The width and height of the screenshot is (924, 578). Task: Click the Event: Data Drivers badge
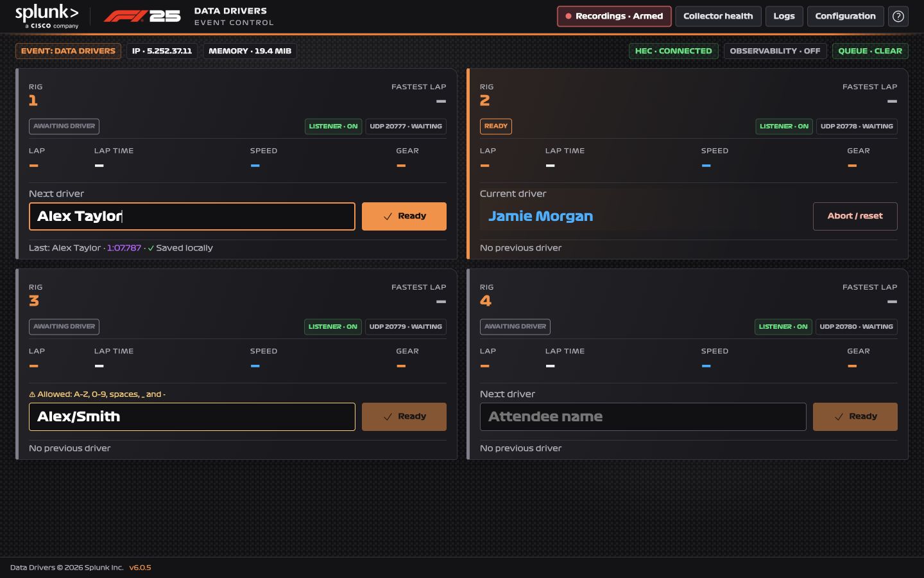[x=68, y=51]
